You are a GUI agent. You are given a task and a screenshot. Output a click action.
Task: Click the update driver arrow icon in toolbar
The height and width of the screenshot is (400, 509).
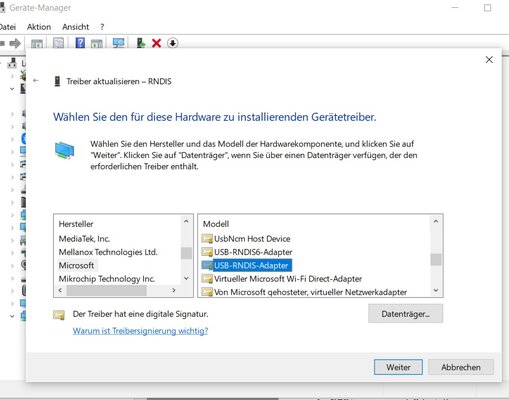click(x=172, y=43)
